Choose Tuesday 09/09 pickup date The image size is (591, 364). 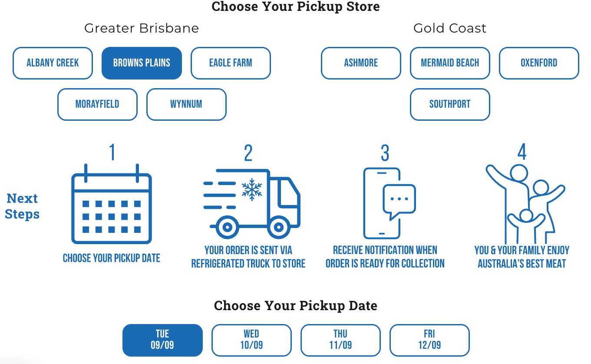pyautogui.click(x=162, y=340)
